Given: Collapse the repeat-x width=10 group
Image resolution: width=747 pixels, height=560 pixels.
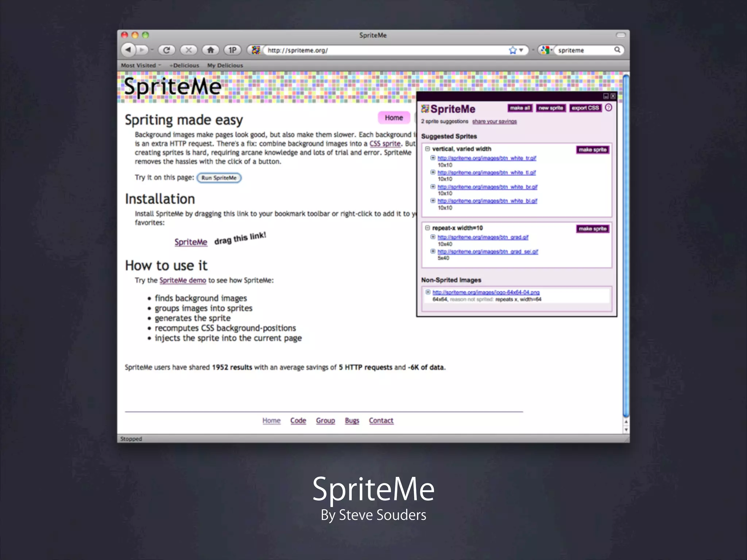Looking at the screenshot, I should [x=427, y=228].
